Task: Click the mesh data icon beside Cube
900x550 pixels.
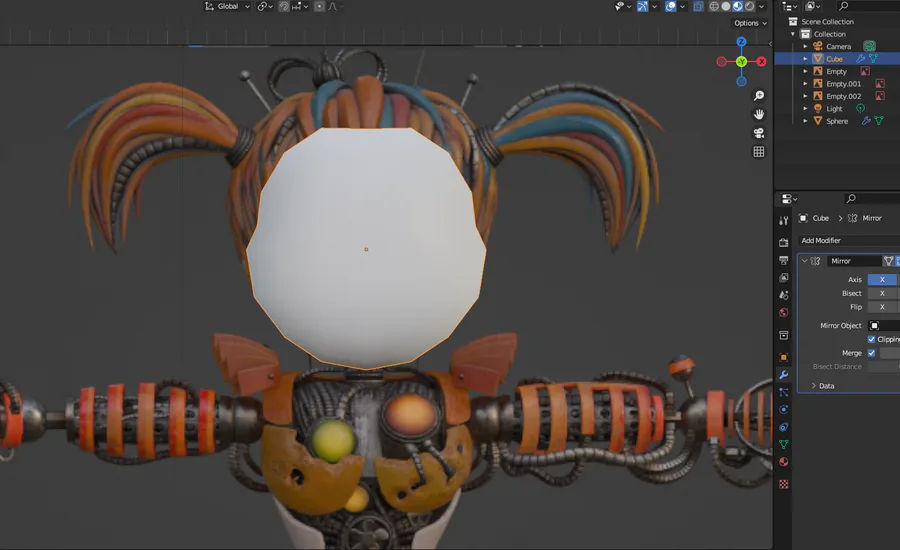Action: (x=874, y=59)
